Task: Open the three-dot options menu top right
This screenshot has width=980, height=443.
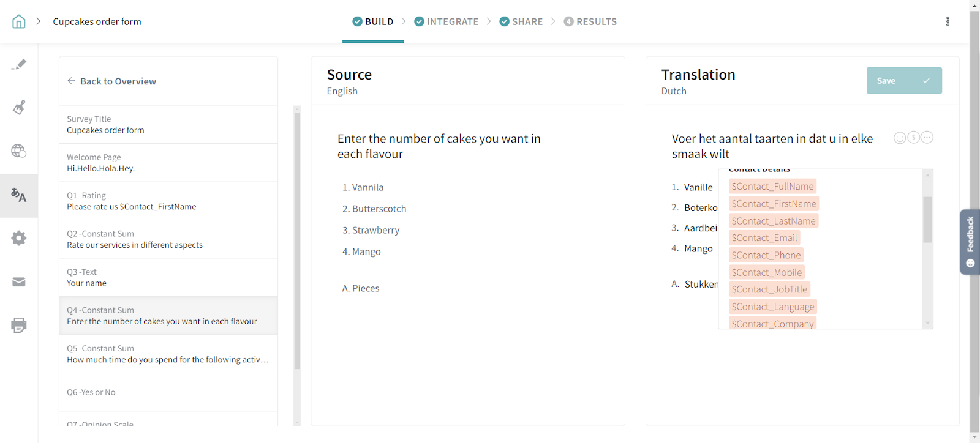Action: 948,22
